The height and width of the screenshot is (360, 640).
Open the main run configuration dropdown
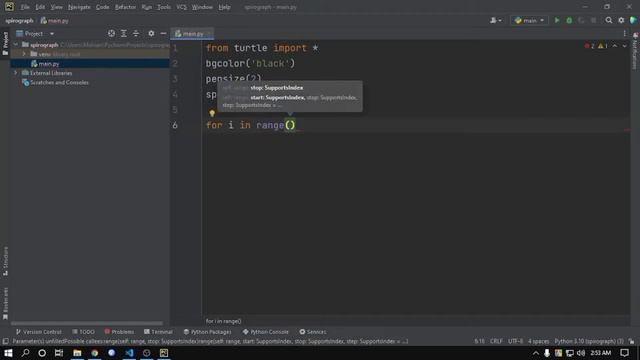tap(529, 20)
